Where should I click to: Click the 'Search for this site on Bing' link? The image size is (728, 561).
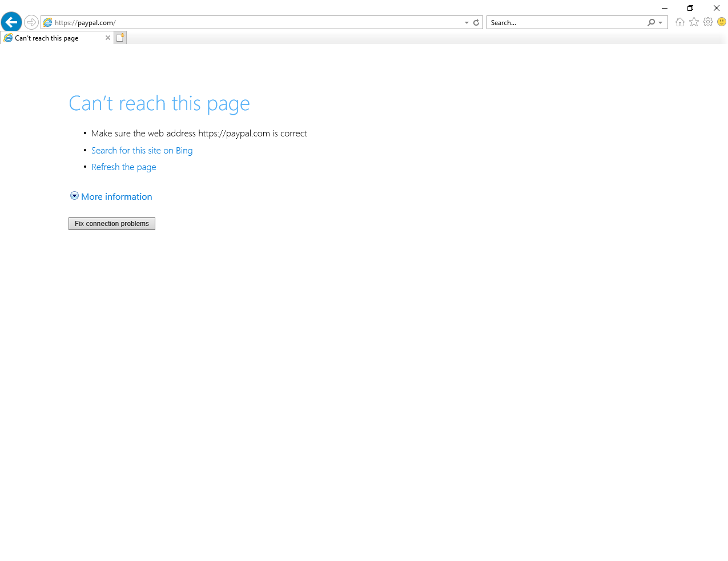142,151
